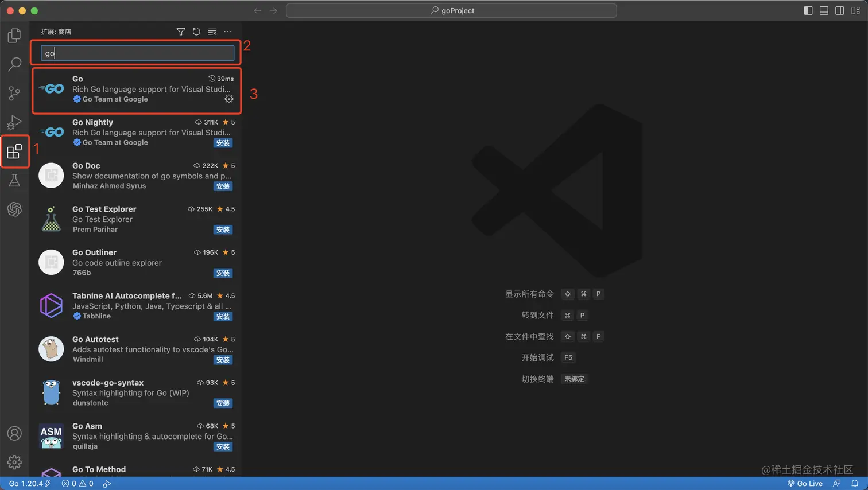Go forward with the navigation arrow
Image resolution: width=868 pixels, height=490 pixels.
273,10
